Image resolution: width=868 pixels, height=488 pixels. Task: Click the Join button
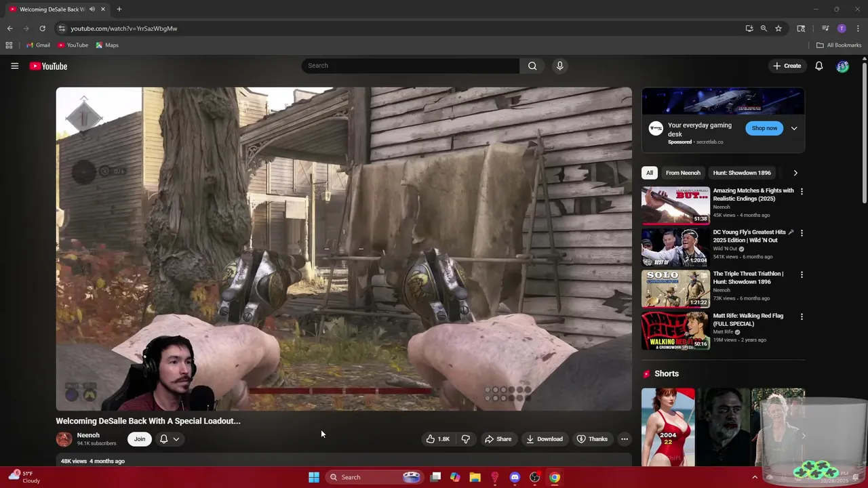(140, 439)
